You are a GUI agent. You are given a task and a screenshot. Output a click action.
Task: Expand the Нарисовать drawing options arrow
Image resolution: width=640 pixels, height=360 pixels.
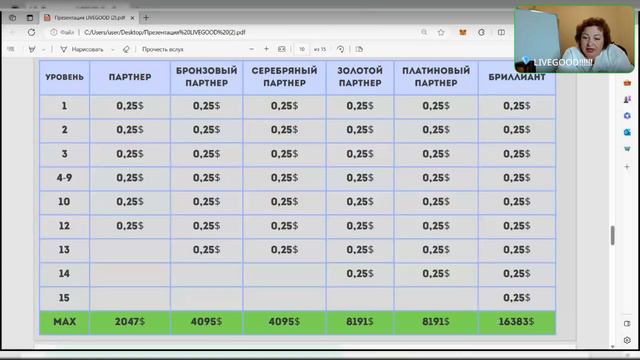[113, 49]
